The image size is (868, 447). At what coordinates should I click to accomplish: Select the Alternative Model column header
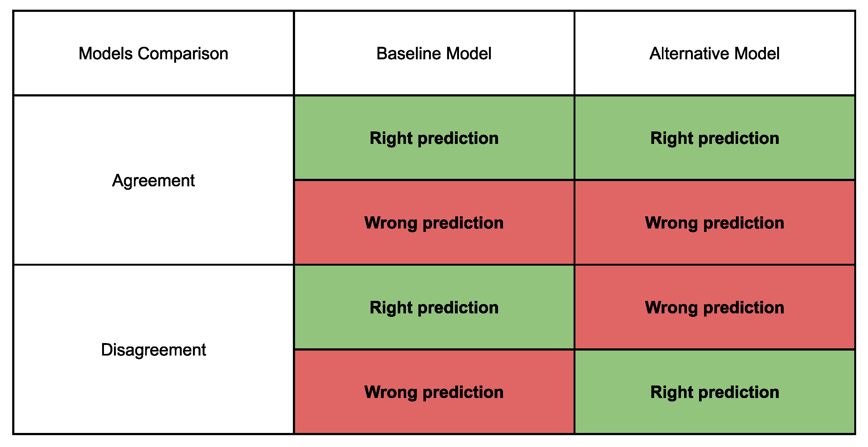[x=714, y=54]
